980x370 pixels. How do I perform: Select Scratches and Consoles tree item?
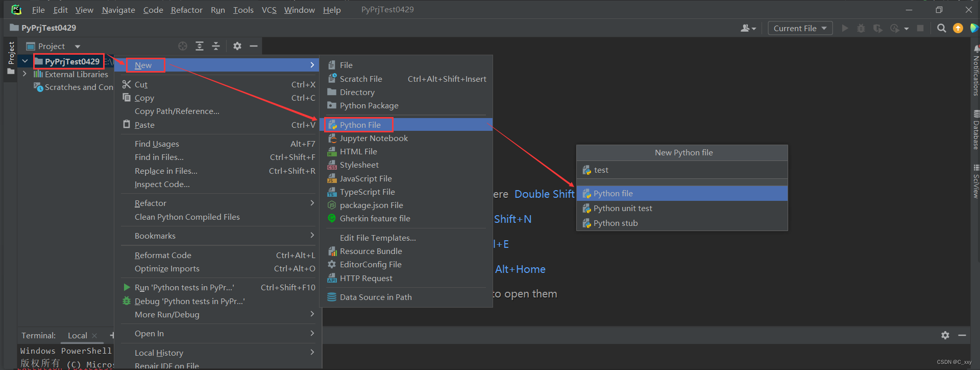click(73, 87)
